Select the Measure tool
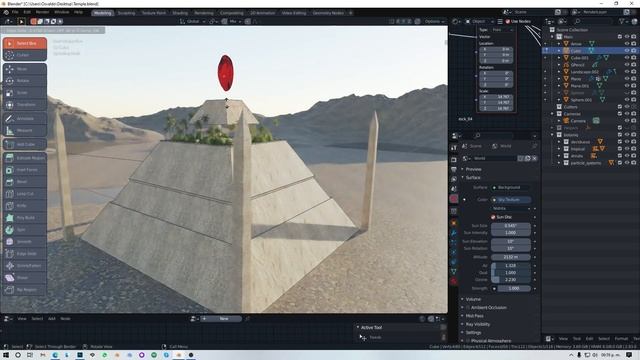640x360 pixels. click(24, 130)
